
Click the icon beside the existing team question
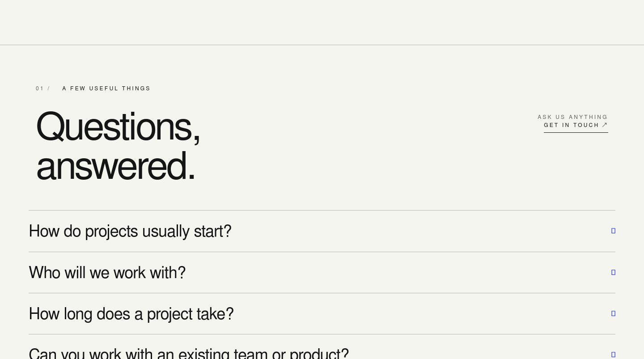tap(613, 355)
